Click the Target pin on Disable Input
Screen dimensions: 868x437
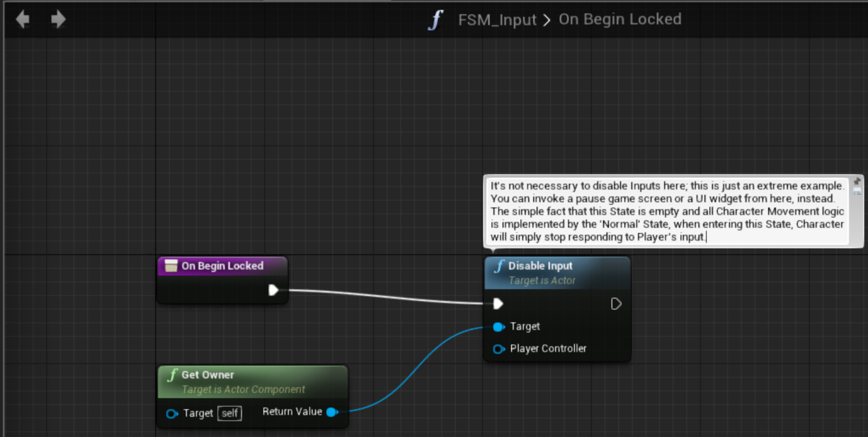point(499,326)
